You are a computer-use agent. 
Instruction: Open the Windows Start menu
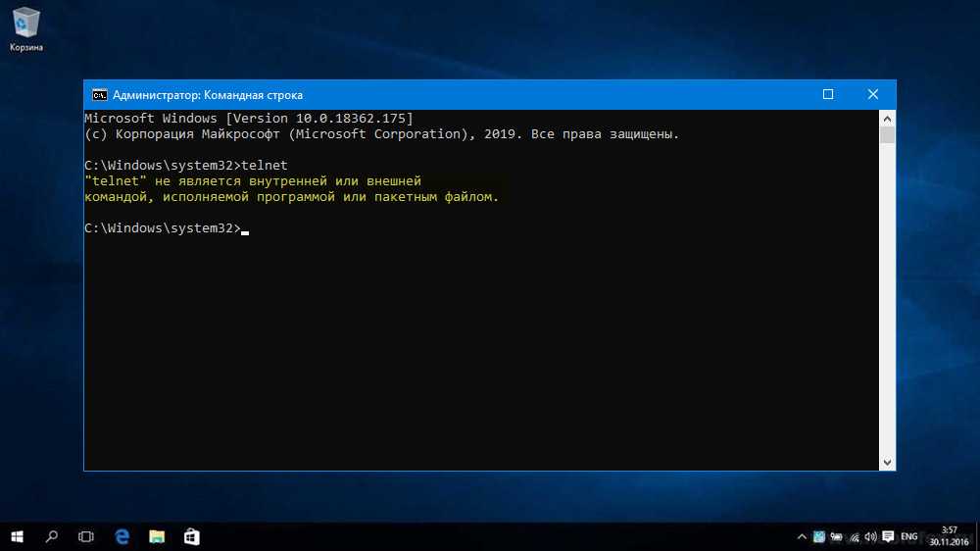coord(17,536)
